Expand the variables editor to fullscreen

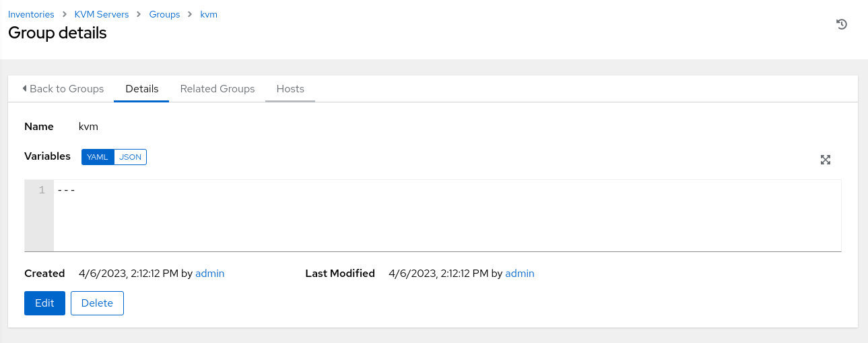826,160
